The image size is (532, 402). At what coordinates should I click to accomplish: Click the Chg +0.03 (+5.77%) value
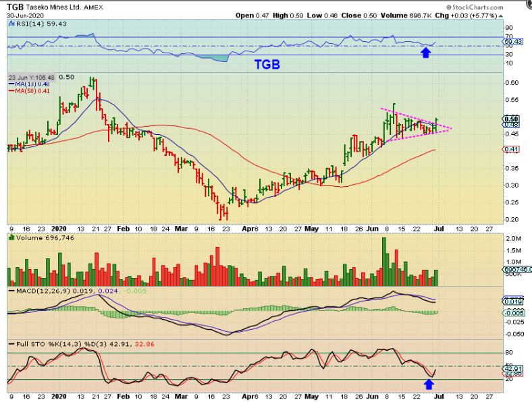[x=466, y=16]
